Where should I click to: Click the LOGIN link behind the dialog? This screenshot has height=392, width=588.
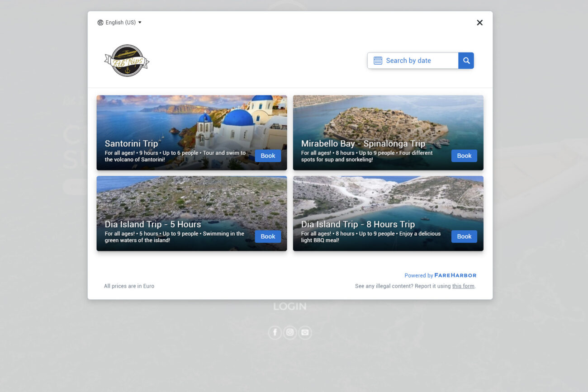coord(290,307)
